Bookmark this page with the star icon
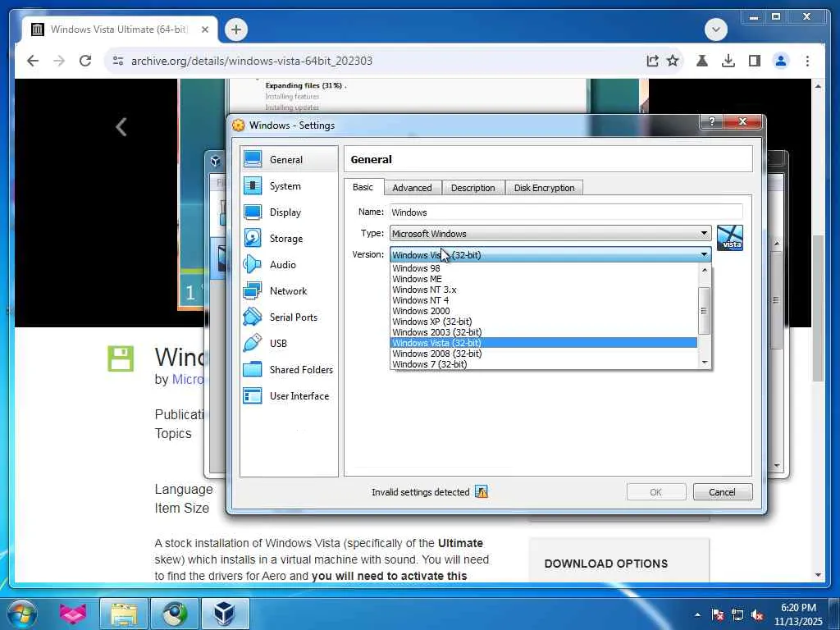The width and height of the screenshot is (840, 630). pyautogui.click(x=673, y=61)
